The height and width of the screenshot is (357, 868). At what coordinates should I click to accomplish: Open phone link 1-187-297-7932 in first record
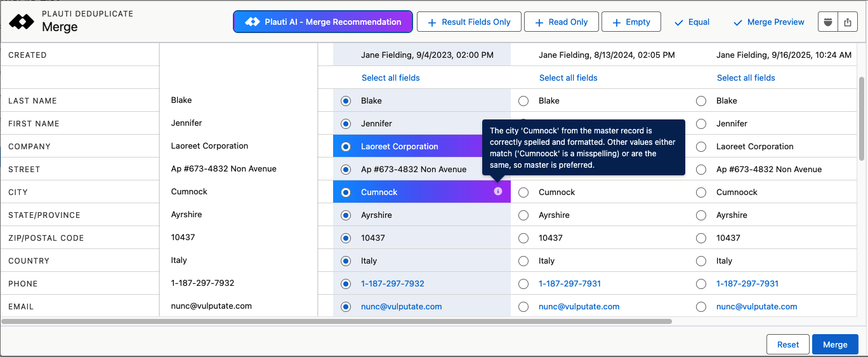[x=393, y=283]
